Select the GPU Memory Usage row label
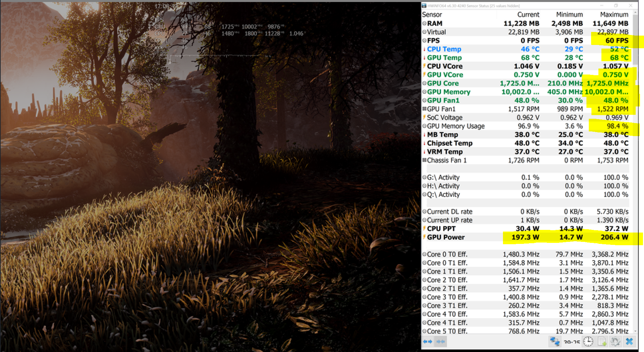Image resolution: width=644 pixels, height=352 pixels. [x=456, y=126]
